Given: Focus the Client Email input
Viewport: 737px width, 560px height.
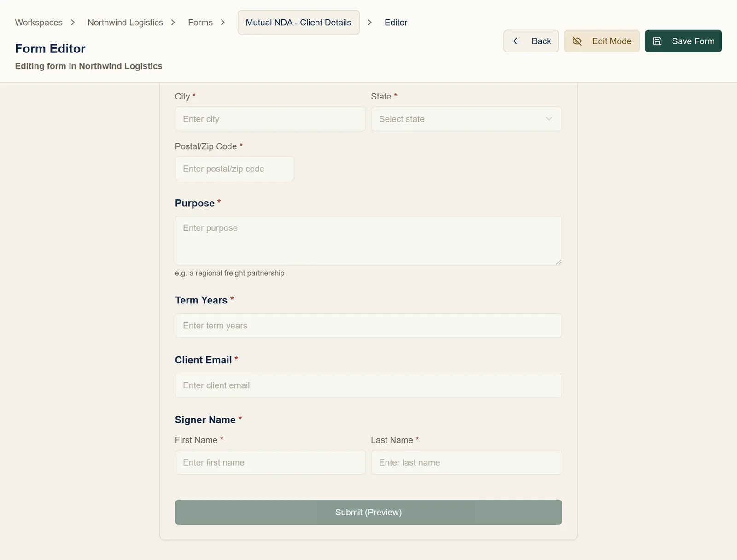Looking at the screenshot, I should [368, 385].
